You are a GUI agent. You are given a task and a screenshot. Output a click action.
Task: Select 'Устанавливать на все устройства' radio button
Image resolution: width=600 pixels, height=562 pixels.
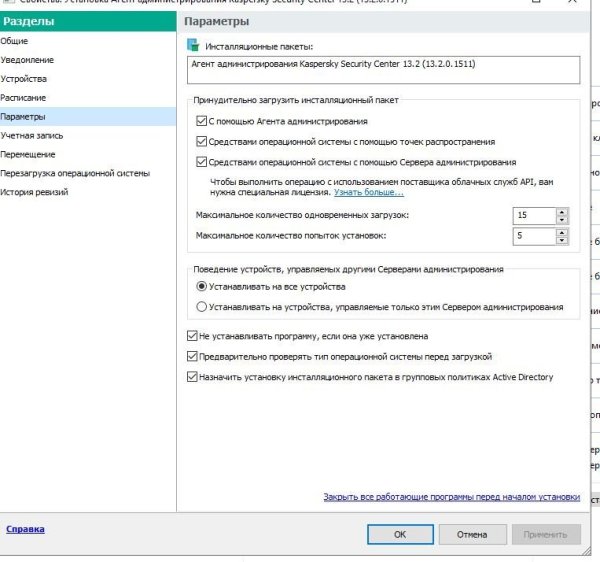pos(201,287)
